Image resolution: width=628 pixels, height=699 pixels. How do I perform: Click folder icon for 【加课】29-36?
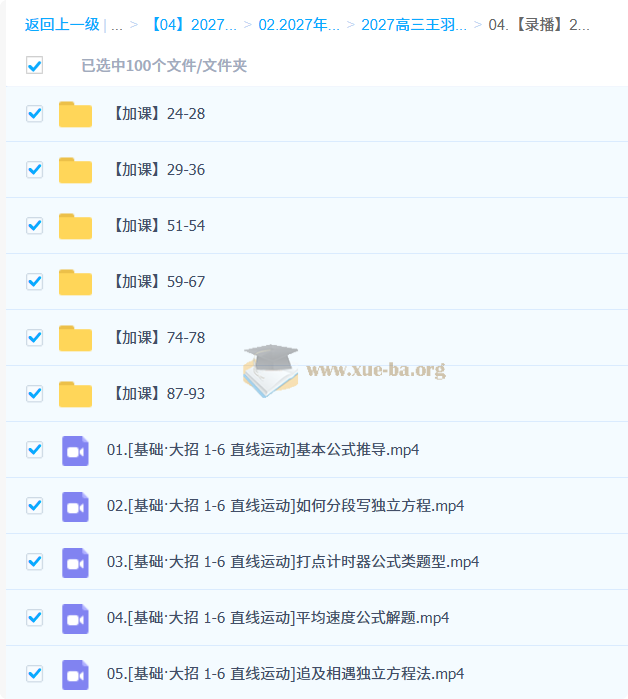[75, 170]
